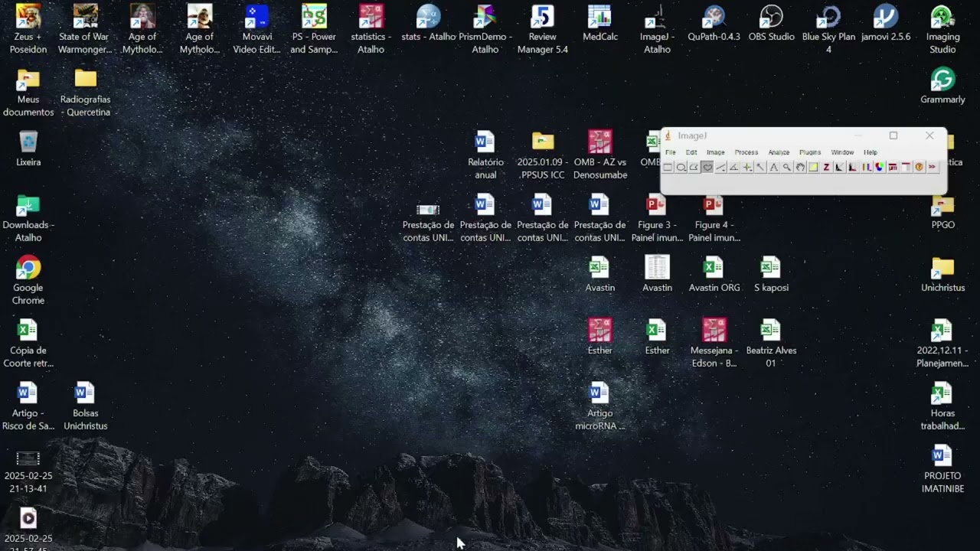Select the ImageJ - Atalho desktop shortcut
The height and width of the screenshot is (551, 980).
[657, 29]
